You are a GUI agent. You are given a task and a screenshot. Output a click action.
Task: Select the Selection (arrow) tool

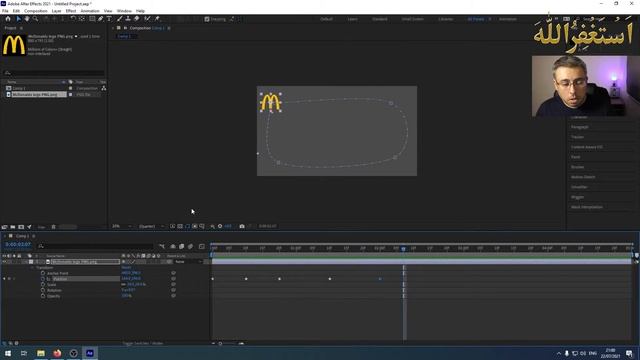pos(18,19)
